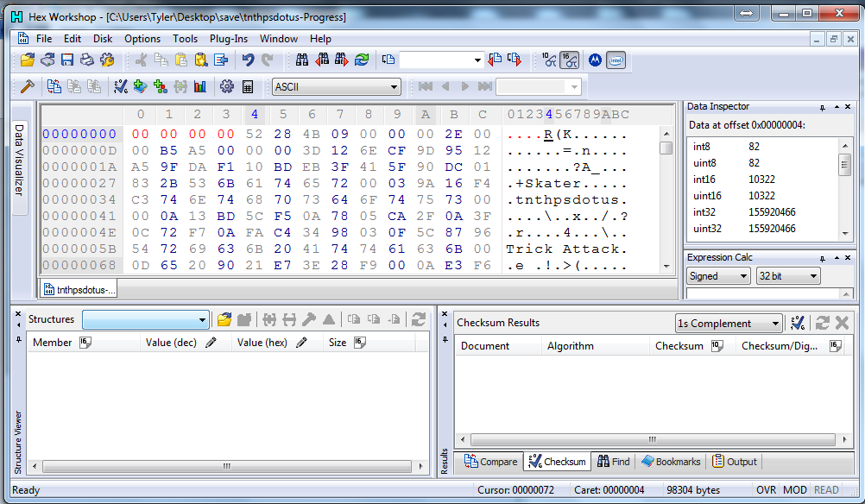The width and height of the screenshot is (865, 504).
Task: Click the bar chart statistics icon
Action: click(x=200, y=86)
